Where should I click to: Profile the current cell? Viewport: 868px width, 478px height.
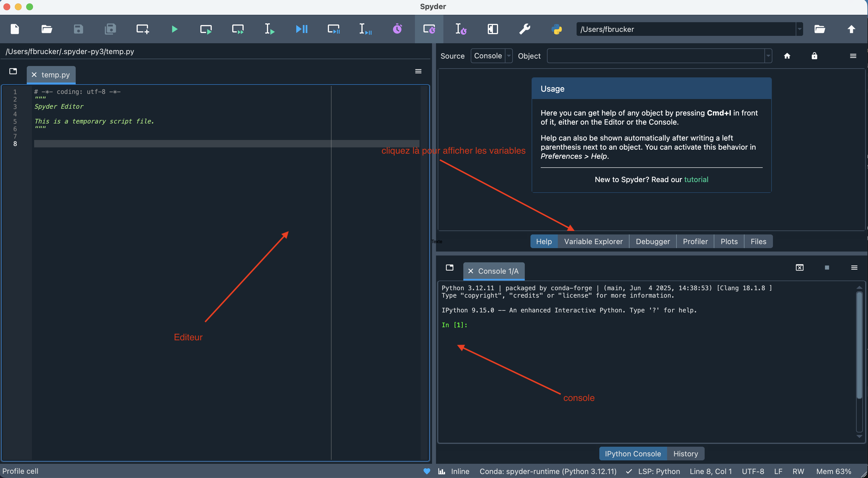coord(429,29)
